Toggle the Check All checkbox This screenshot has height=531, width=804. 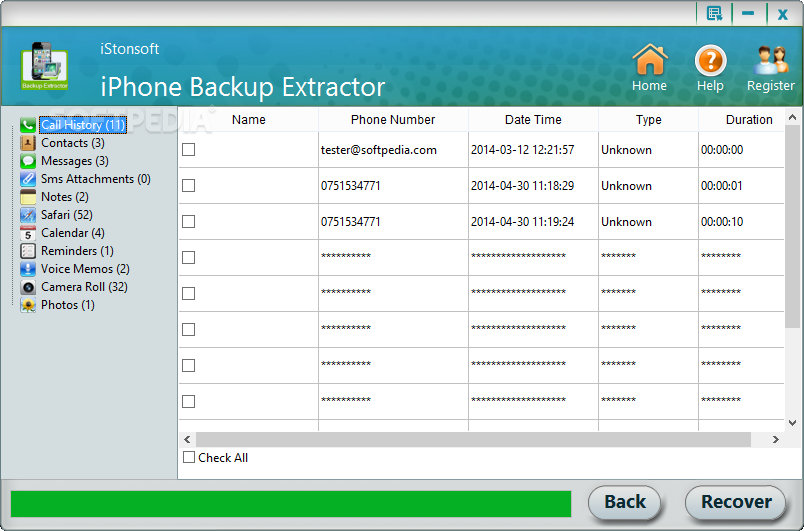189,457
